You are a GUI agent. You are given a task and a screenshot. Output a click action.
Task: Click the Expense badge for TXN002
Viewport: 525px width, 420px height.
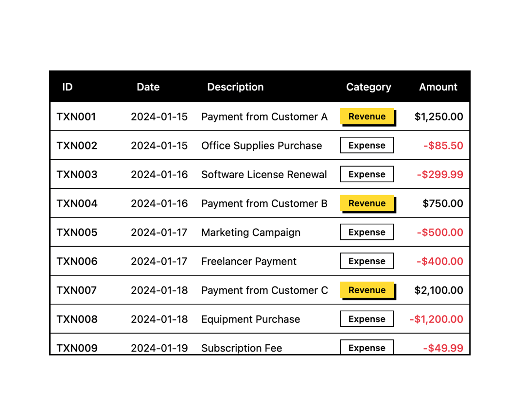click(367, 145)
